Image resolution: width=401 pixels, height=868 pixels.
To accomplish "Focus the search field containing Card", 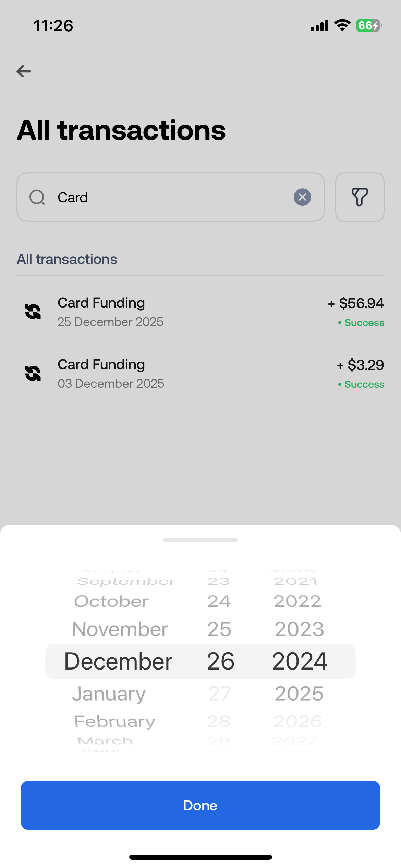I will pos(171,197).
